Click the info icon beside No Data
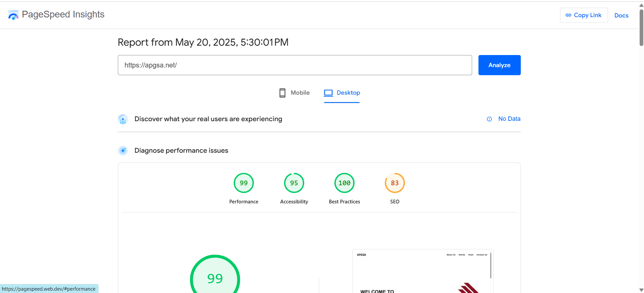Viewport: 644px width, 293px height. tap(489, 119)
